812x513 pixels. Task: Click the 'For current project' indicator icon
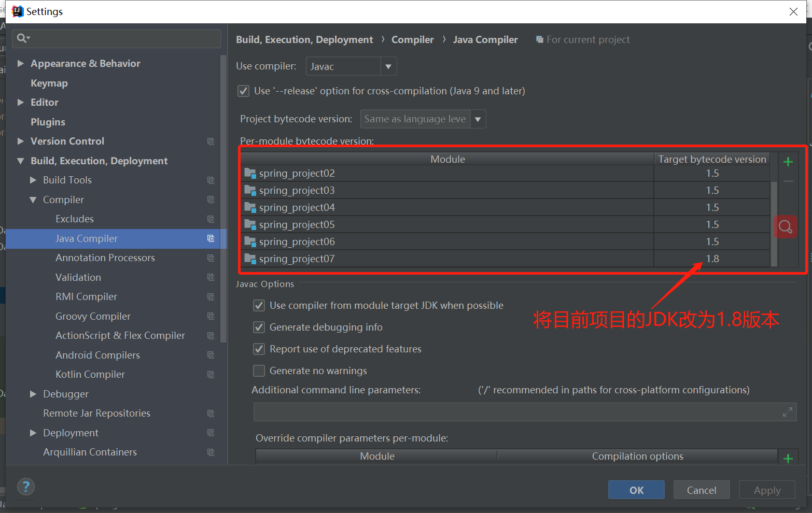(539, 39)
